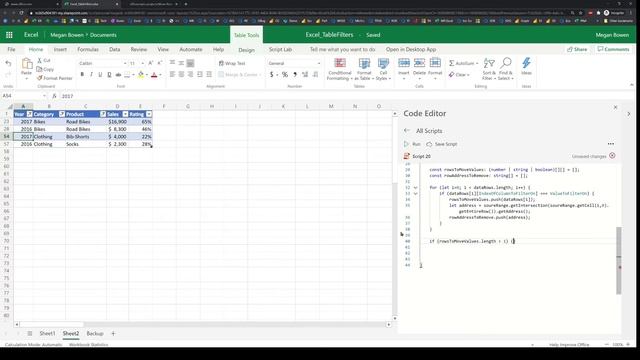
Task: Toggle Double underline formatting
Action: pyautogui.click(x=109, y=75)
